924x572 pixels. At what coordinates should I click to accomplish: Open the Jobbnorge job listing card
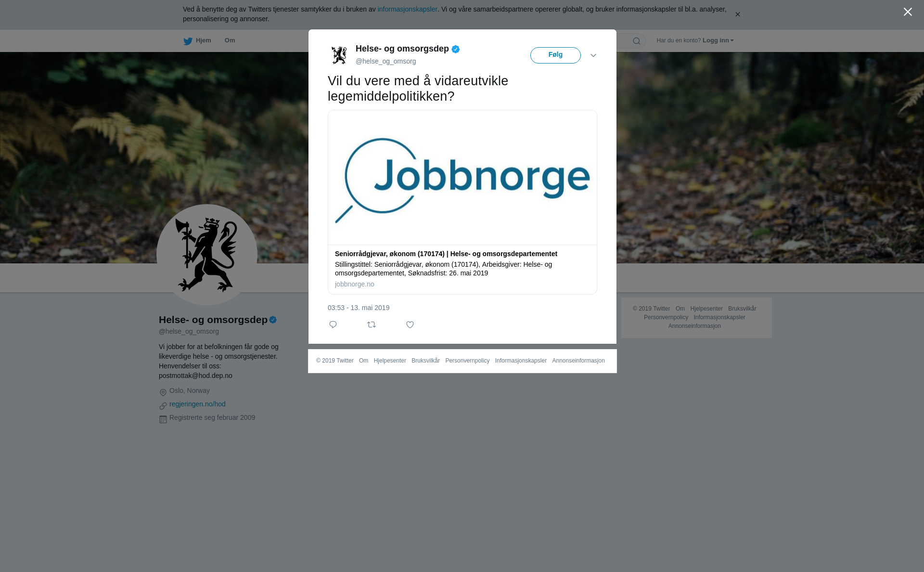pyautogui.click(x=462, y=202)
